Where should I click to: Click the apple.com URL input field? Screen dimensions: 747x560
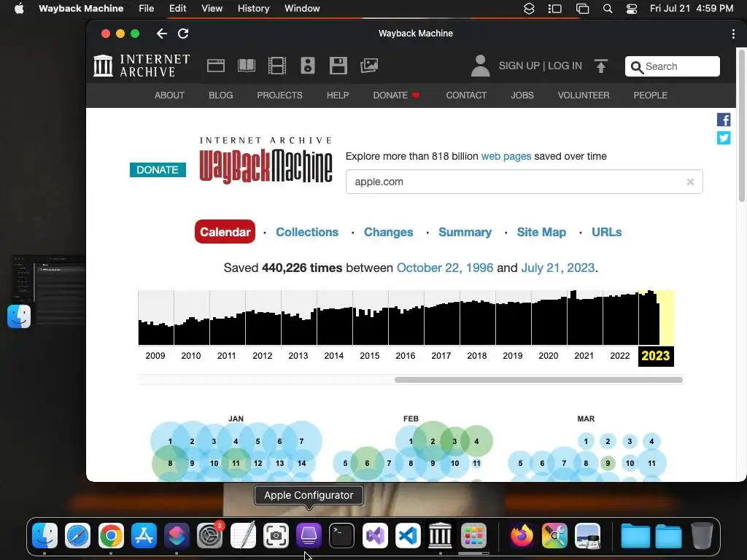[x=524, y=182]
